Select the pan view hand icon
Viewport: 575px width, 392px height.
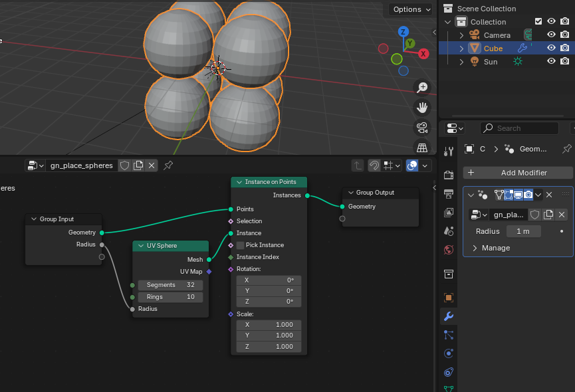(422, 108)
